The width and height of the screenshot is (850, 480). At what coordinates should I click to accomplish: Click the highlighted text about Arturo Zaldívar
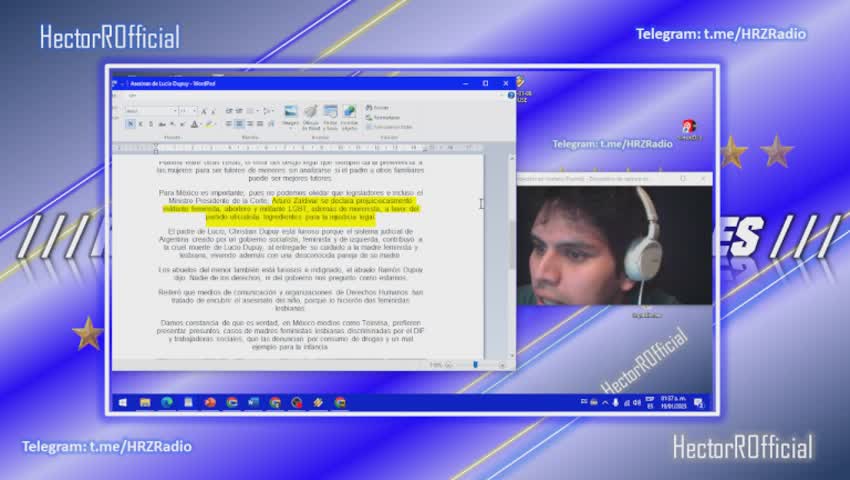291,209
